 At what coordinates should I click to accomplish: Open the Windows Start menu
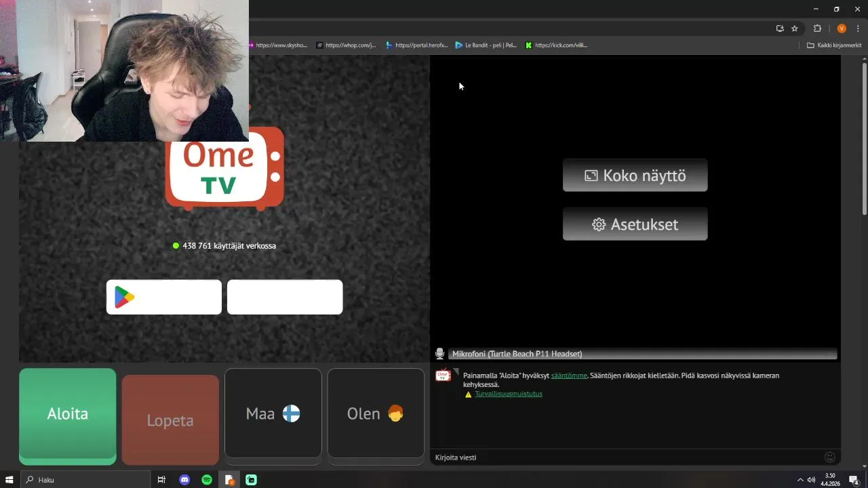click(9, 480)
